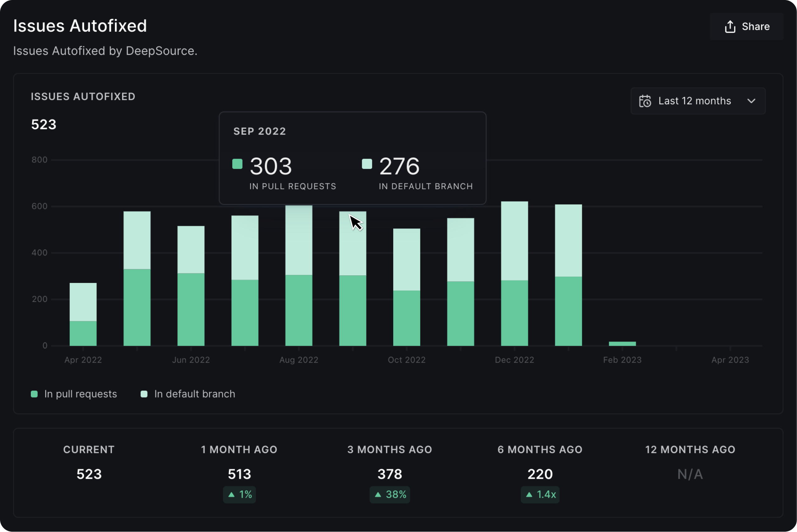Click the 1.4x increase badge
Image resolution: width=797 pixels, height=532 pixels.
pyautogui.click(x=540, y=494)
